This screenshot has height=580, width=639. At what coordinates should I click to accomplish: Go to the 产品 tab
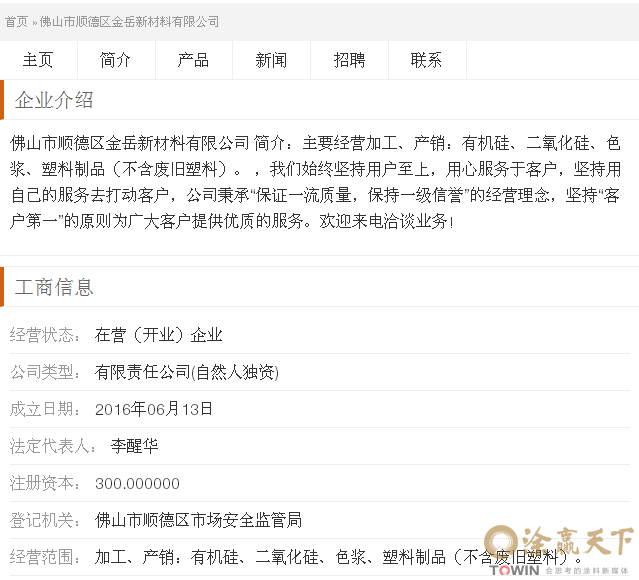[194, 60]
